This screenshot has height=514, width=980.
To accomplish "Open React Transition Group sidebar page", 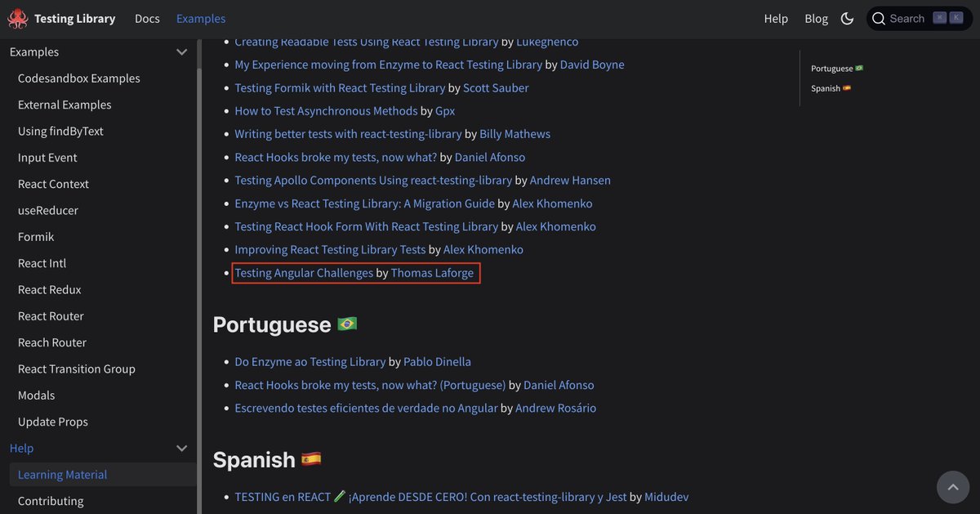I will point(77,369).
